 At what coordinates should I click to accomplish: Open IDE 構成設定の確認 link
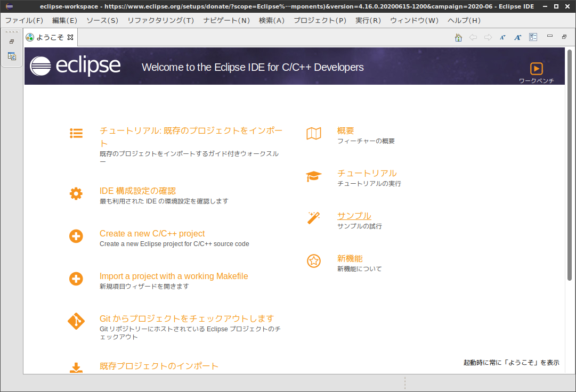click(x=138, y=191)
